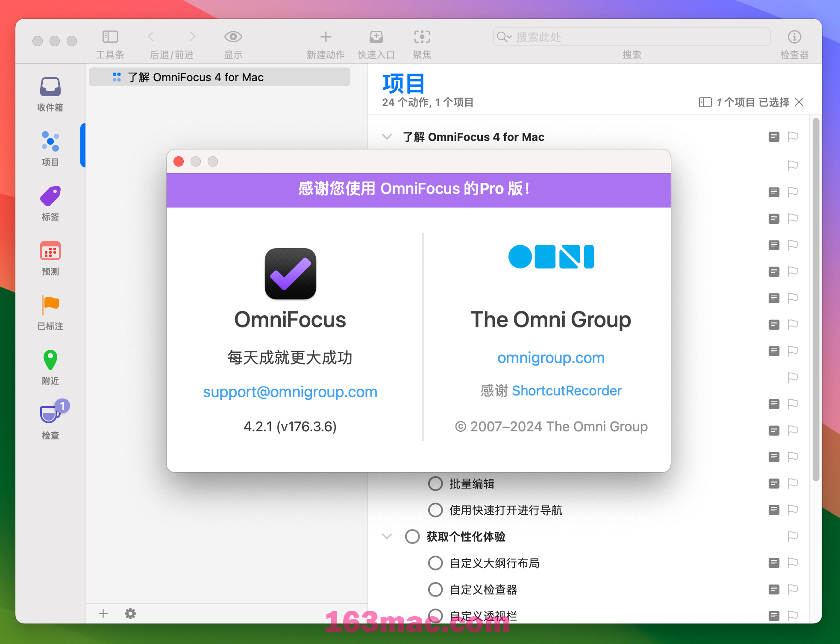Open the eye-shaped 显示 view options
Image resolution: width=840 pixels, height=644 pixels.
point(233,37)
